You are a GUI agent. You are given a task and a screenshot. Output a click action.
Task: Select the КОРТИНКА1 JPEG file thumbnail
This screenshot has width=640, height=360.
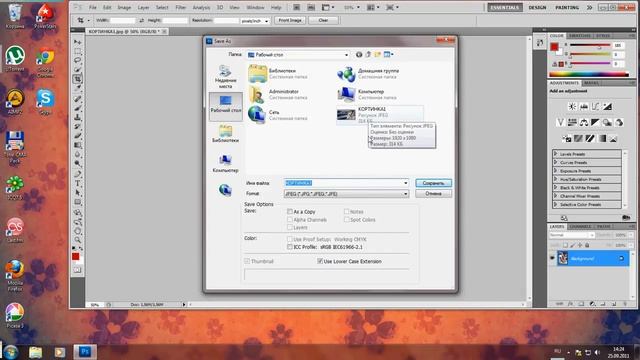click(346, 115)
